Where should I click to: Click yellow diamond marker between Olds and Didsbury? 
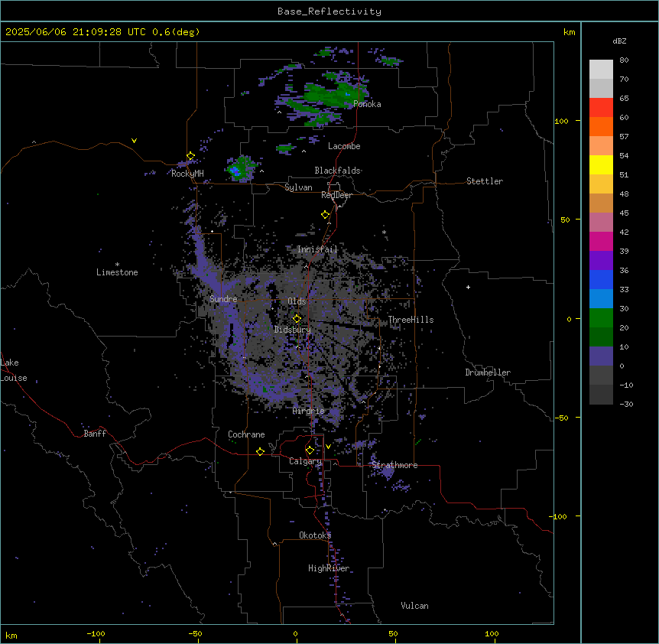[297, 318]
